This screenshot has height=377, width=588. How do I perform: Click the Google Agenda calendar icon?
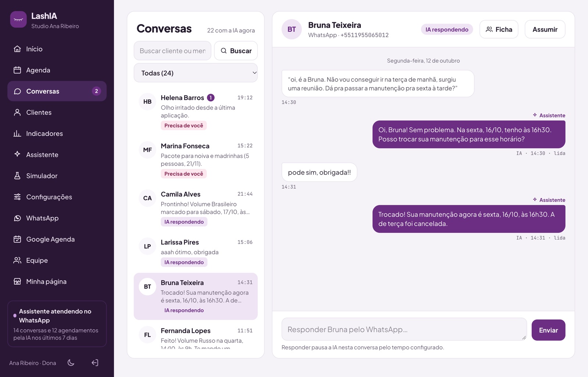[x=17, y=239]
